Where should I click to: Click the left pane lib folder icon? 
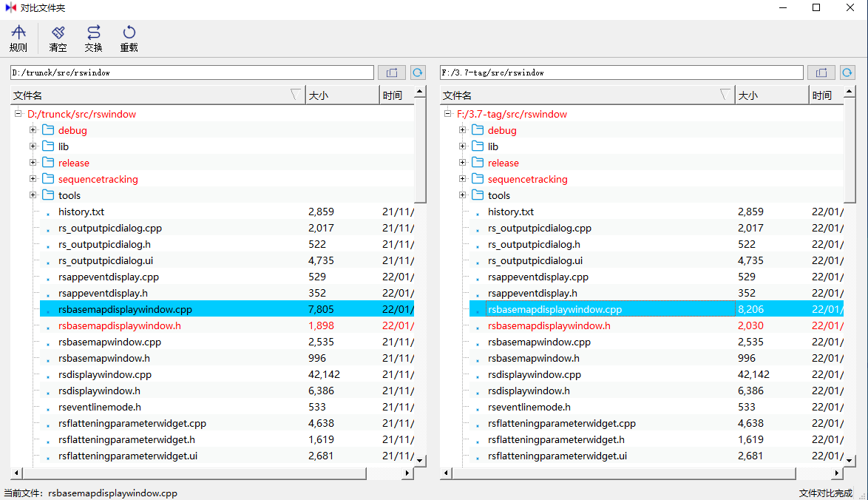pos(48,146)
